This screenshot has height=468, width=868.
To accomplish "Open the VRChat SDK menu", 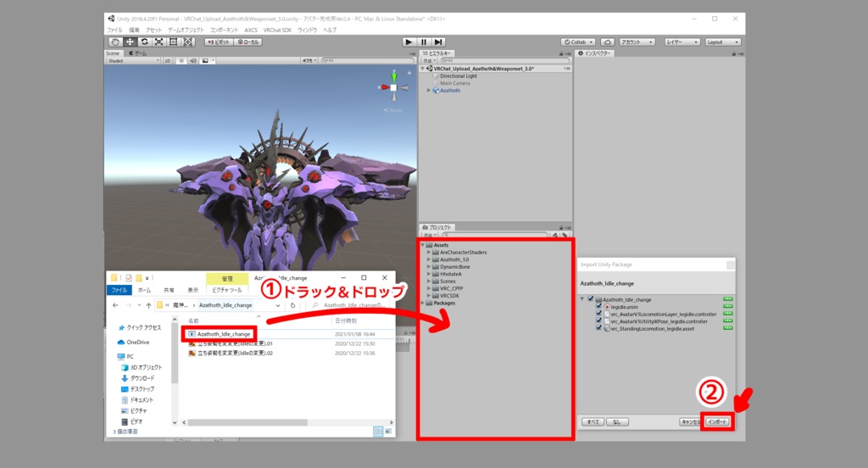I will point(277,30).
